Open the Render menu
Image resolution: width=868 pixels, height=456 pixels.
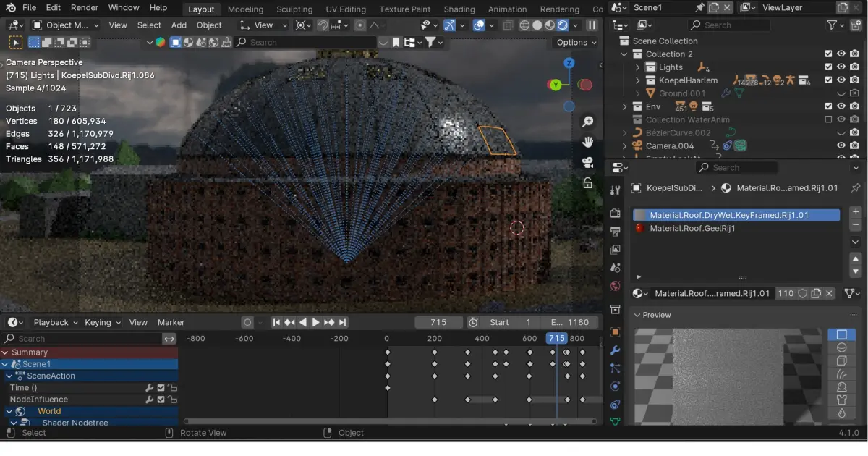click(85, 8)
